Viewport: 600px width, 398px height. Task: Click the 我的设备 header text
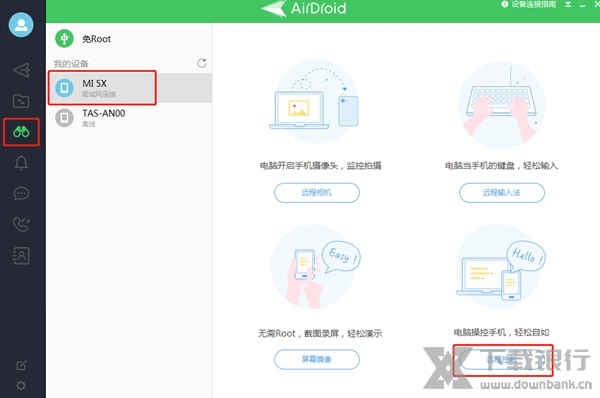click(71, 64)
